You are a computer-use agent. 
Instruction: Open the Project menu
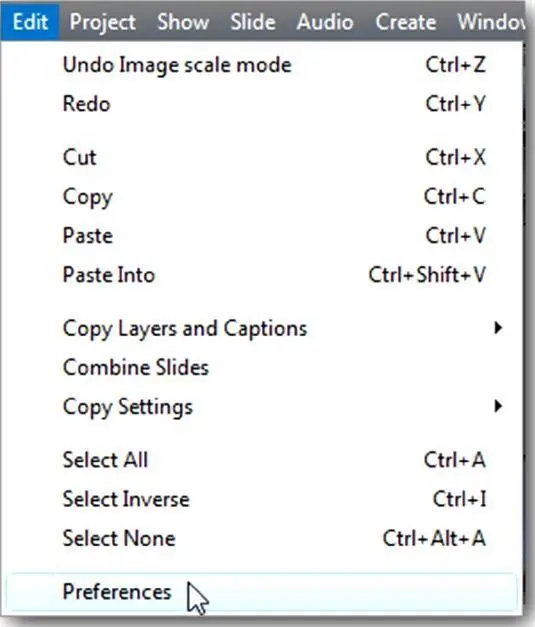(x=102, y=22)
